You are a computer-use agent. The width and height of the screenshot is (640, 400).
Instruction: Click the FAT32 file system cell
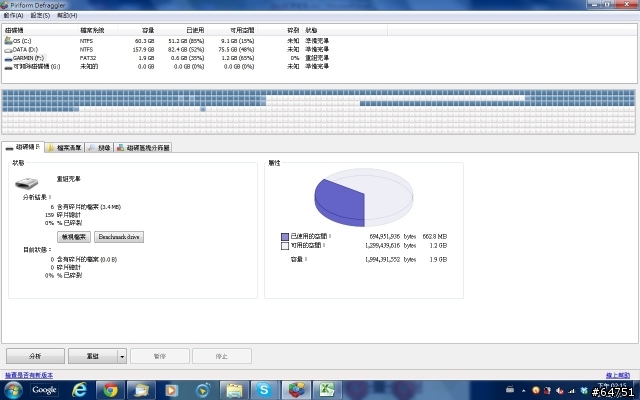[88, 58]
